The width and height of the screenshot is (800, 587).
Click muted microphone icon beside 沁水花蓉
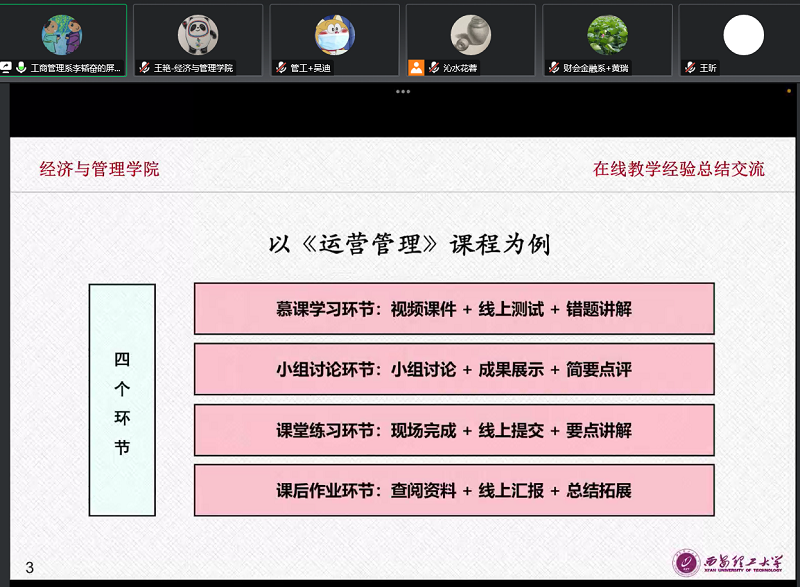[432, 68]
